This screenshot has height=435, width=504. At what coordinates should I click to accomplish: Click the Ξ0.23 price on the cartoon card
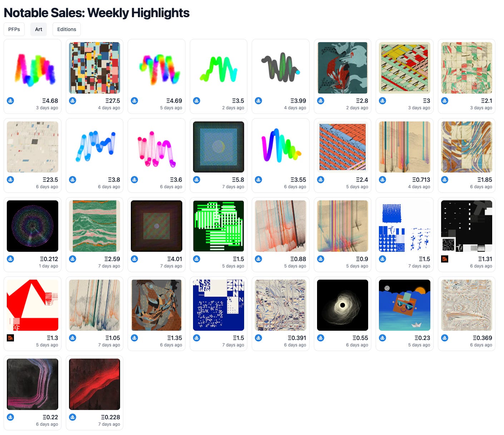[x=422, y=338]
